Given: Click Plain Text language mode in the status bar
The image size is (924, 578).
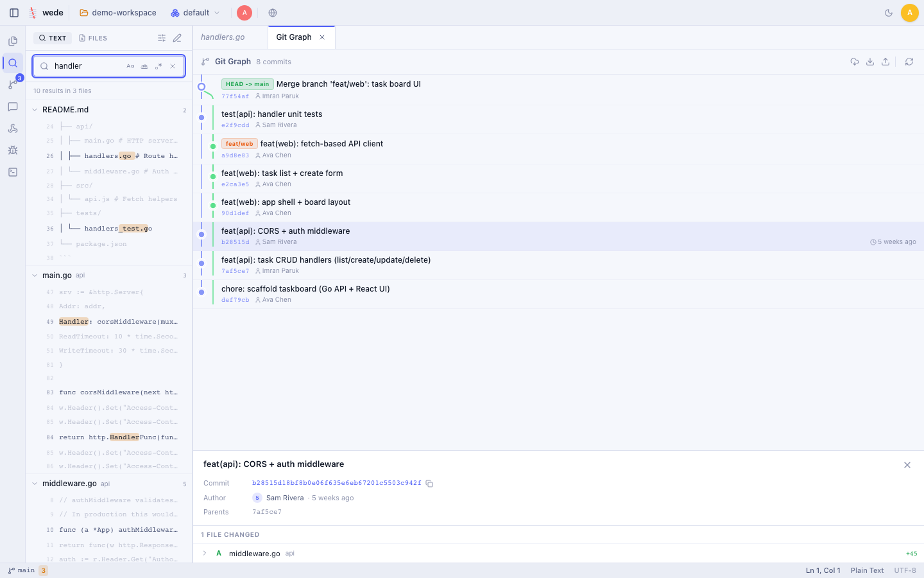Looking at the screenshot, I should pos(867,570).
